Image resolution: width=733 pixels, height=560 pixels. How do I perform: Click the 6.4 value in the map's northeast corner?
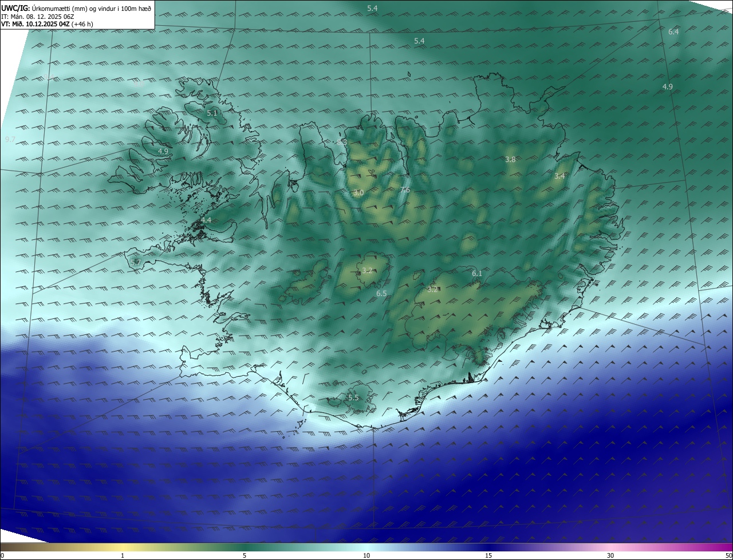coord(673,31)
